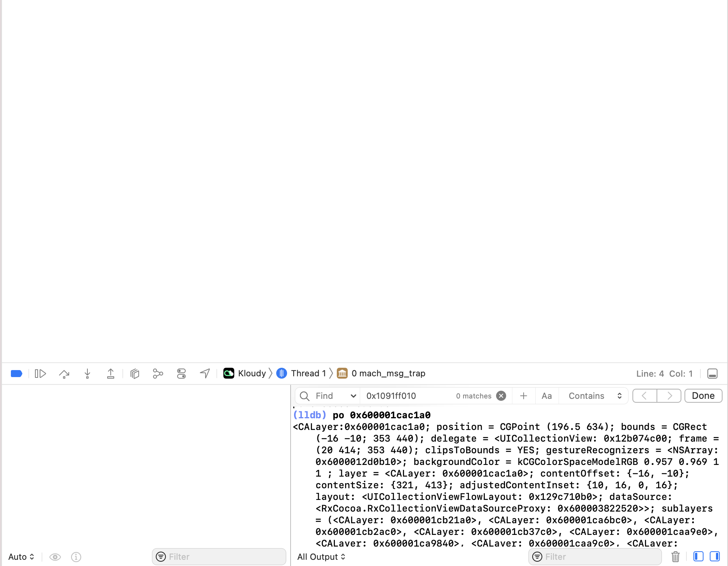Click the console Filter field
Screen dimensions: 728x566
[x=595, y=557]
